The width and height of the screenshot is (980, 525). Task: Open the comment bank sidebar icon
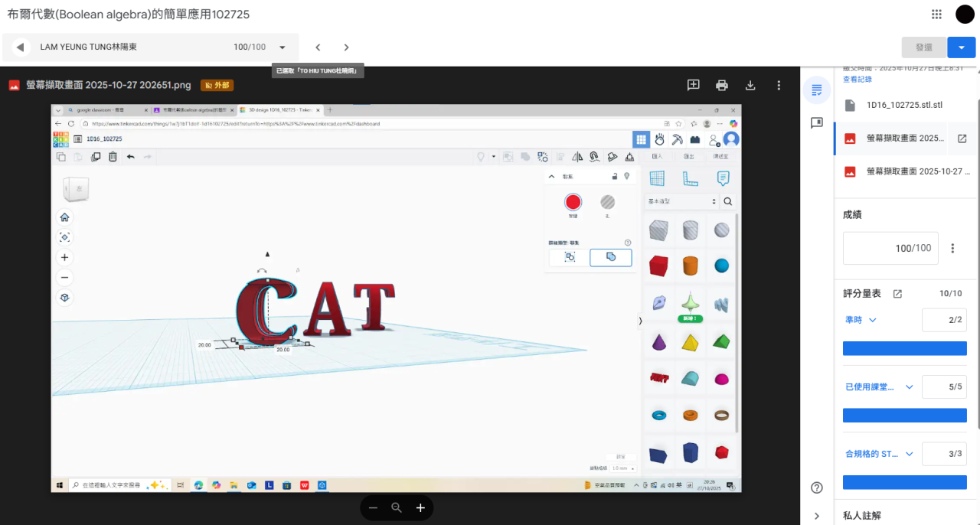point(817,123)
